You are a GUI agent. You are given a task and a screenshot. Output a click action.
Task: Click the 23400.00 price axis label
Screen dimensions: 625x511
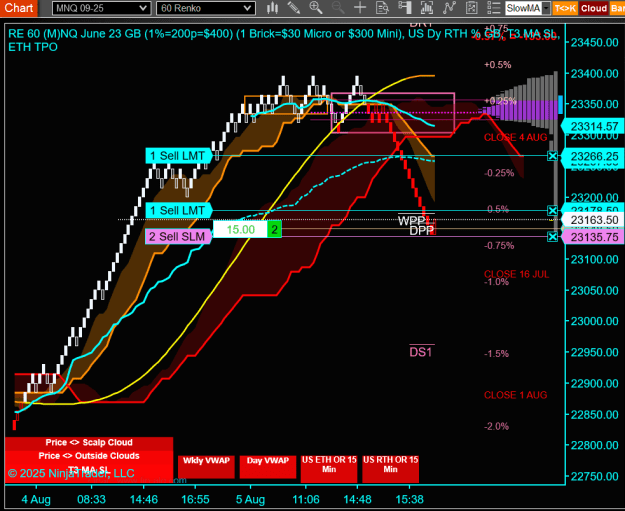pyautogui.click(x=594, y=74)
